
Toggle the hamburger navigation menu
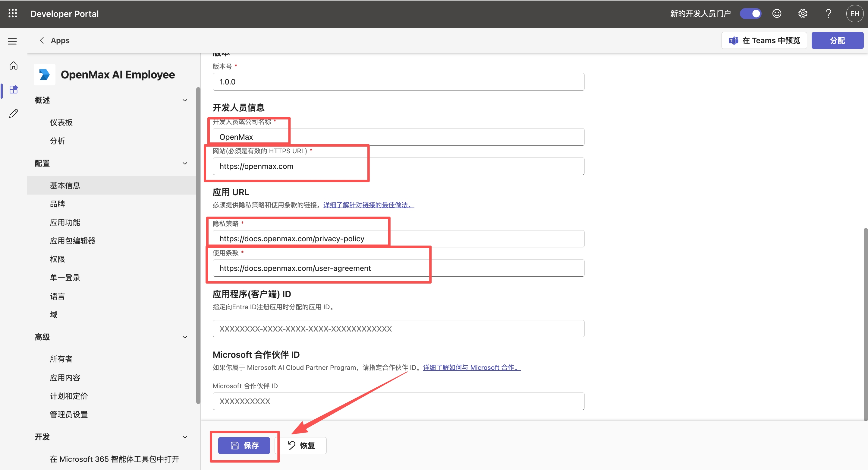[x=12, y=41]
